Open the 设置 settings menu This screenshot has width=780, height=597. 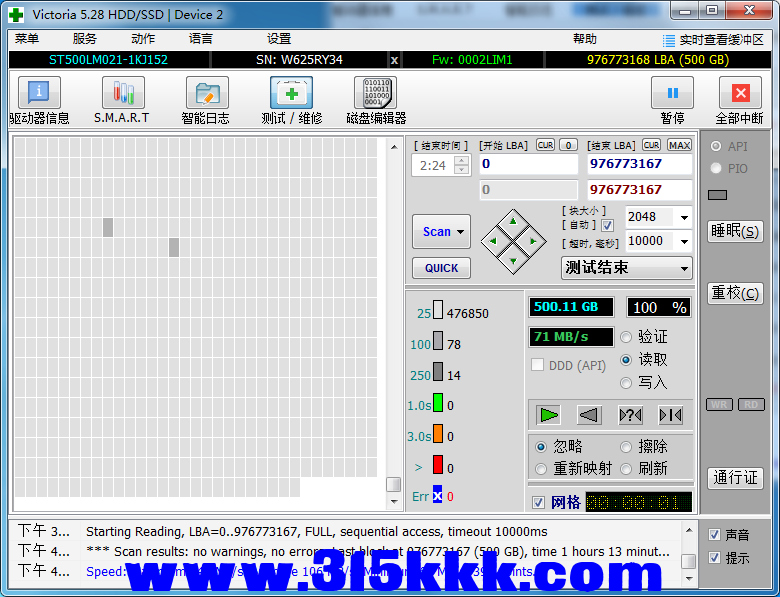coord(279,39)
